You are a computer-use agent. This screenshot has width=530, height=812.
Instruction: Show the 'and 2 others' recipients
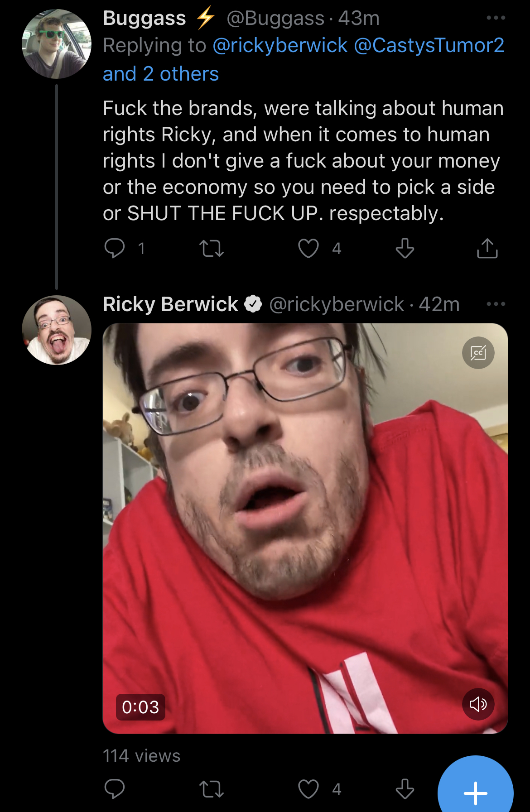161,74
